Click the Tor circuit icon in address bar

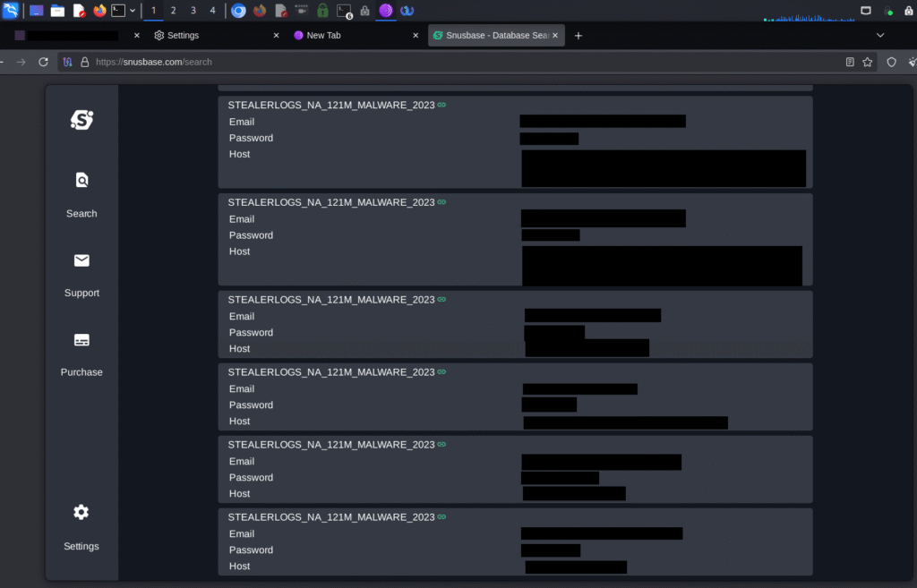[68, 62]
